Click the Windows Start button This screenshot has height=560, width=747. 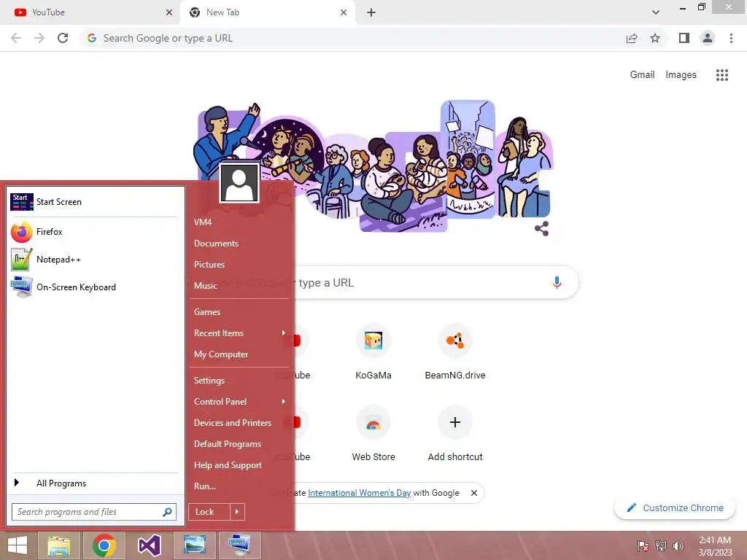(x=18, y=545)
